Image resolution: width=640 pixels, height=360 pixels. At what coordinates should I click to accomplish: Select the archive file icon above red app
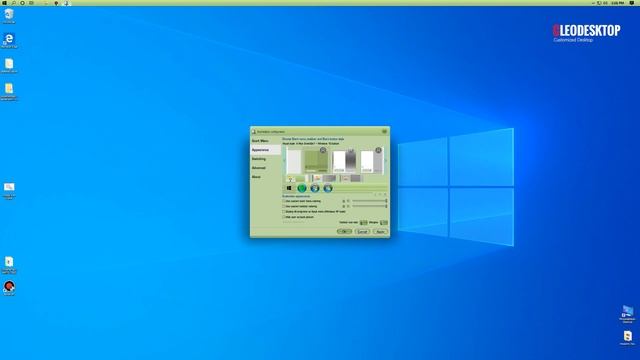pyautogui.click(x=9, y=264)
